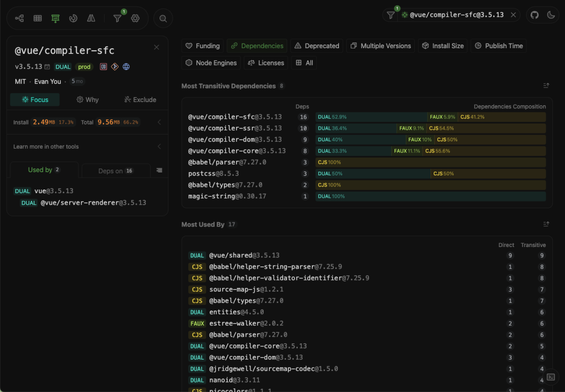Click the MIT license label

(x=20, y=82)
